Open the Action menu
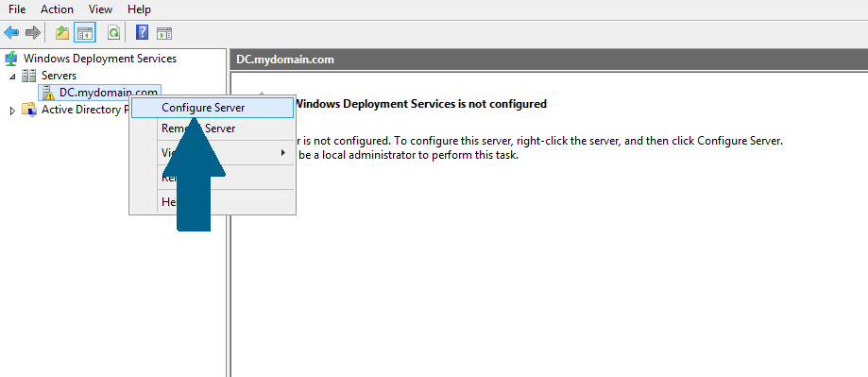 tap(57, 9)
